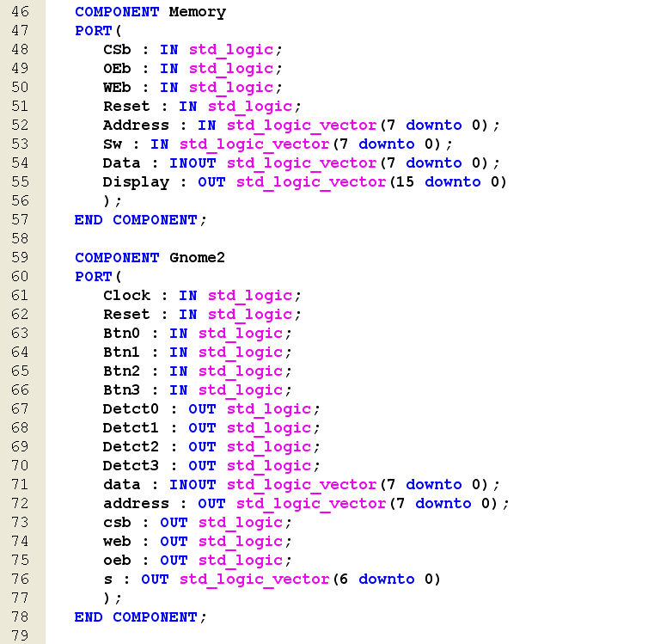Click END COMPONENT on line 78
This screenshot has width=648, height=644.
(x=136, y=617)
